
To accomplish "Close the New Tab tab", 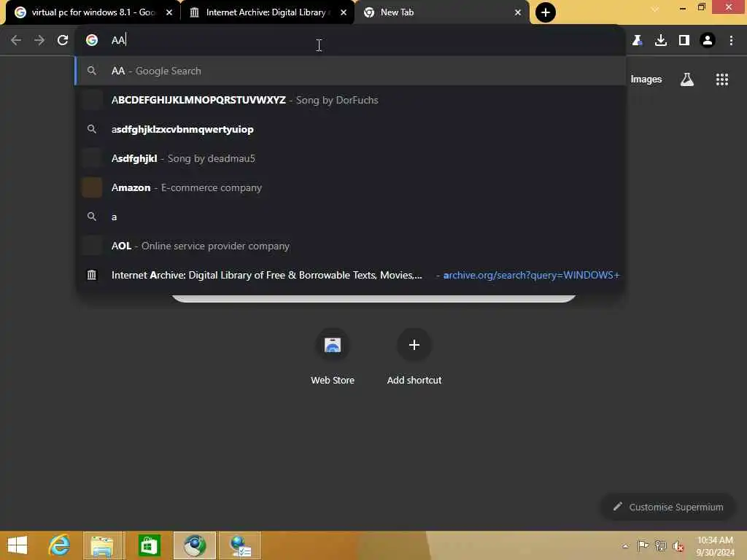I will click(518, 12).
